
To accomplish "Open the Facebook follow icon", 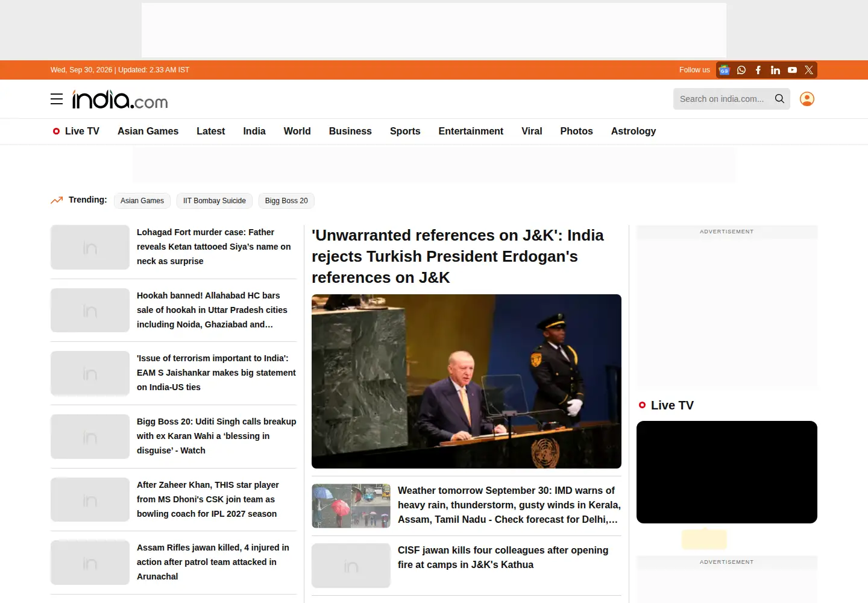I will pos(758,70).
